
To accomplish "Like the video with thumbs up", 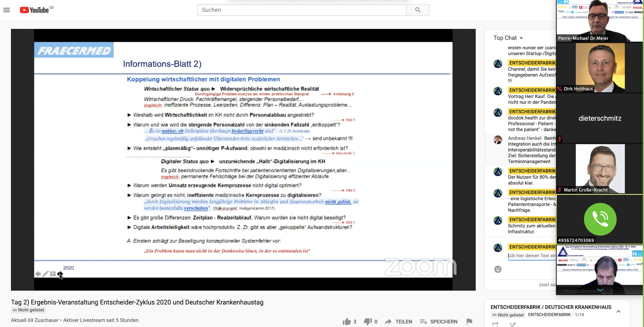I will click(347, 322).
